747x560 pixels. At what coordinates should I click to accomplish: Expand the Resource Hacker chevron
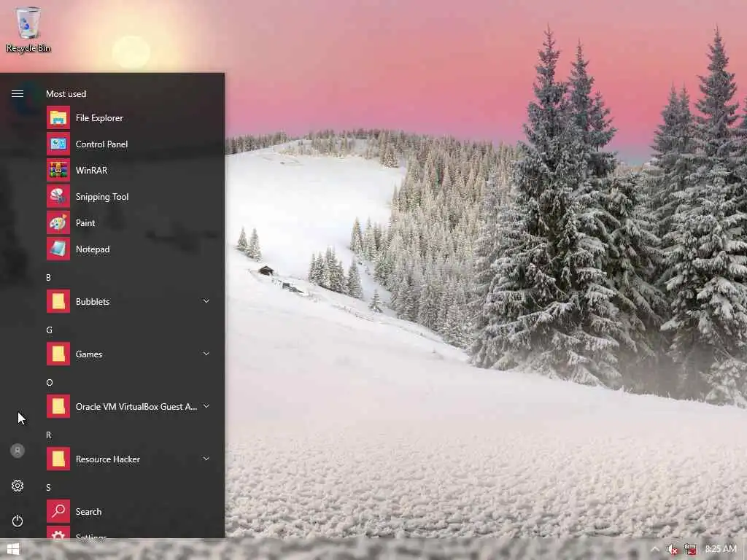(x=206, y=459)
